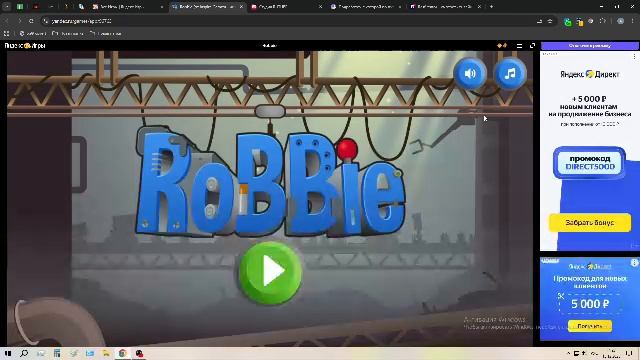Go back in the browser
640x360 pixels.
[7, 21]
